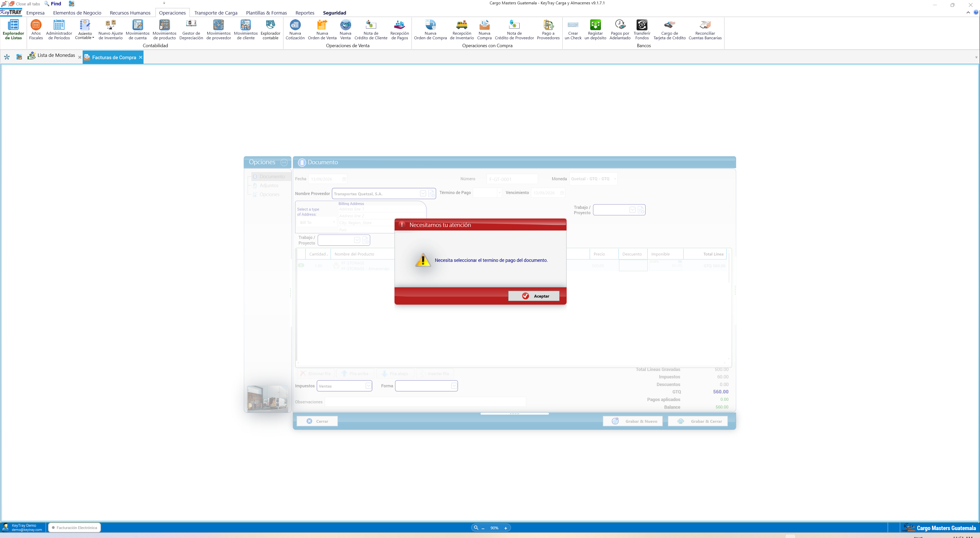
Task: Click Cerrar button in document form
Action: click(x=317, y=421)
